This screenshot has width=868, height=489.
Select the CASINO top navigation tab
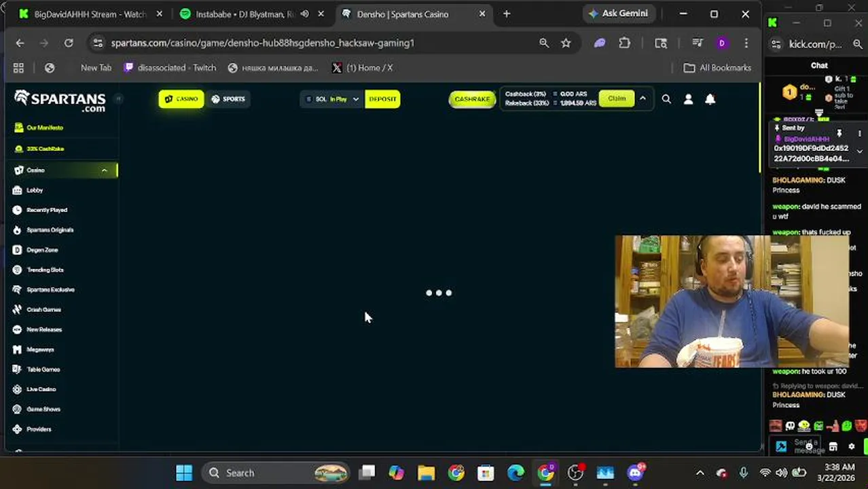181,99
